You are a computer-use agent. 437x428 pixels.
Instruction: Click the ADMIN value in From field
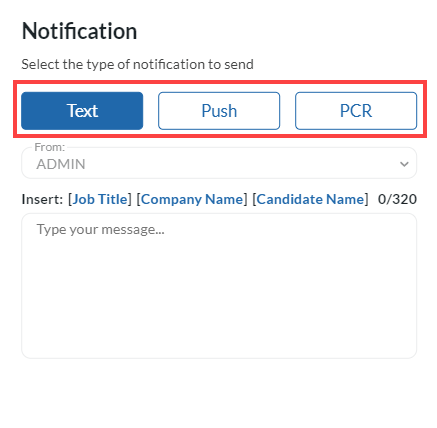(x=61, y=164)
